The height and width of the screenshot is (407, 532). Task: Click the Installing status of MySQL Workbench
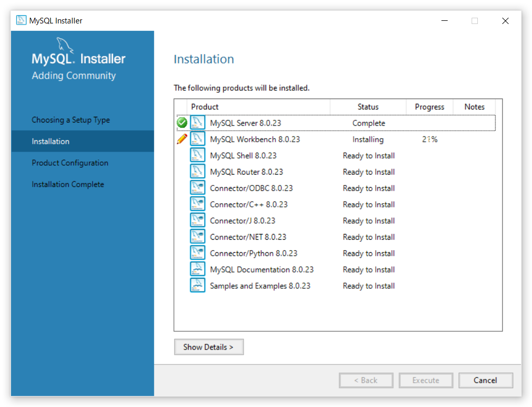click(368, 139)
